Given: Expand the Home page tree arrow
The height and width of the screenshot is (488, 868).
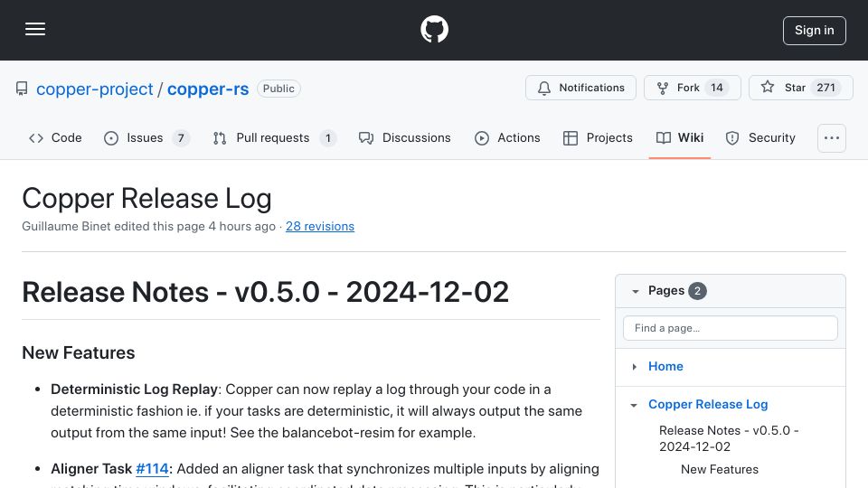Looking at the screenshot, I should 635,366.
